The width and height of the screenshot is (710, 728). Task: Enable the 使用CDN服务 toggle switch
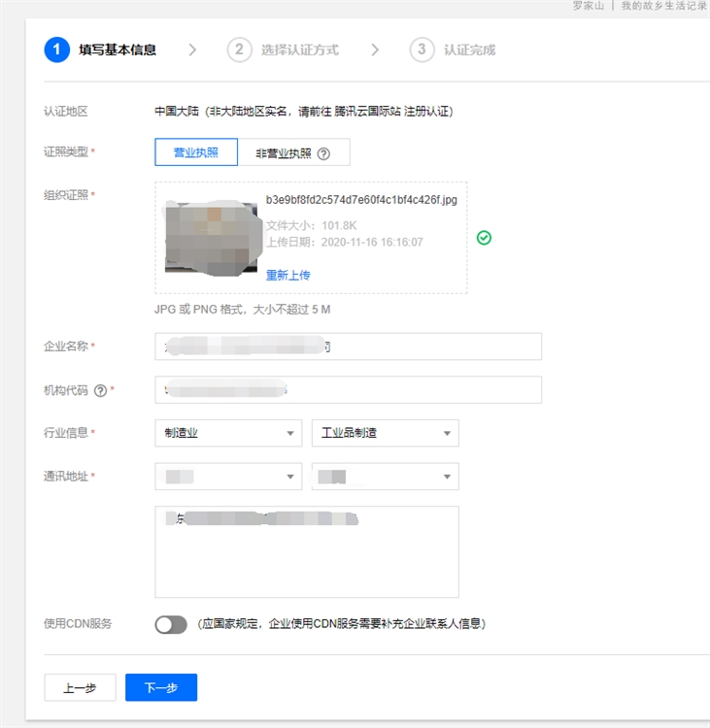[x=171, y=624]
